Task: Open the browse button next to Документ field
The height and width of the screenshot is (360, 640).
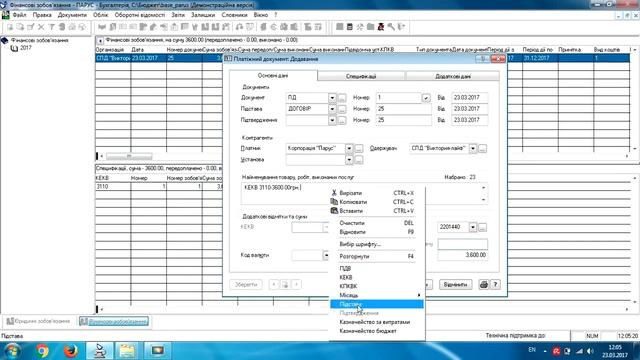Action: point(342,98)
